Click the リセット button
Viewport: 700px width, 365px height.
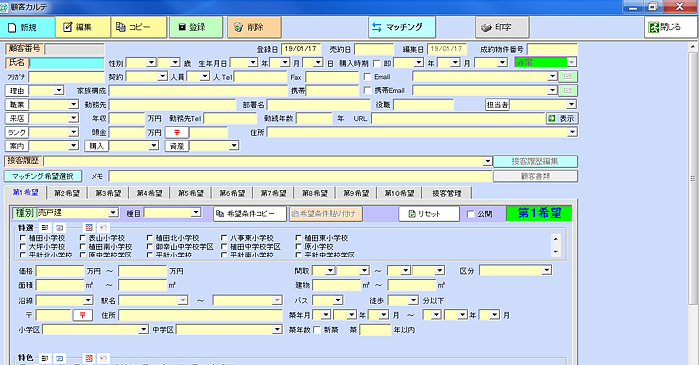[x=429, y=214]
